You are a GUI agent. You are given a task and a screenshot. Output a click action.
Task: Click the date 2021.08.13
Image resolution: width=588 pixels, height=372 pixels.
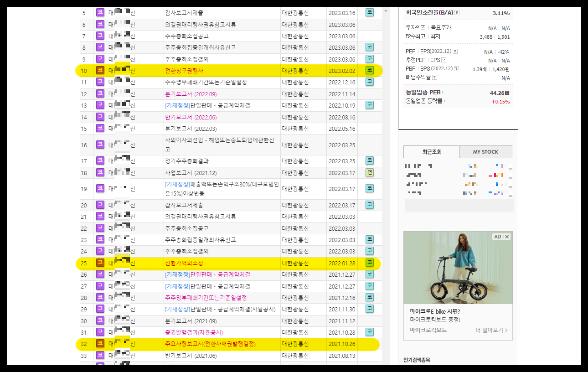pos(342,356)
